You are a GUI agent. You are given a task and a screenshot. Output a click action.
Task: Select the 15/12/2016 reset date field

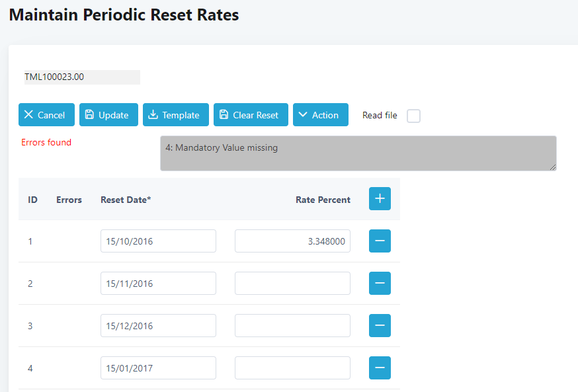[158, 326]
